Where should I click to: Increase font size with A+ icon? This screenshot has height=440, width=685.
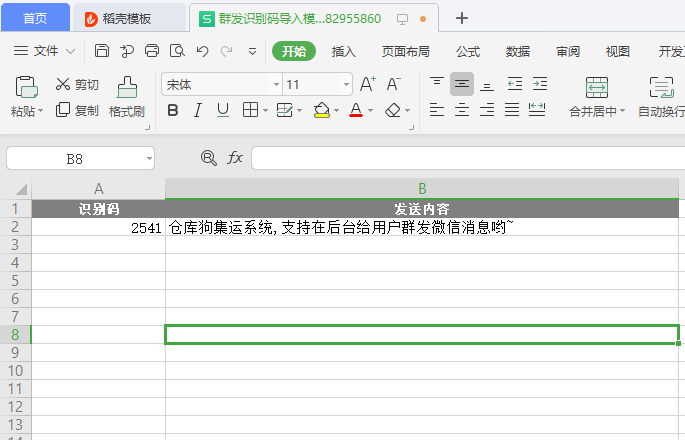point(367,84)
